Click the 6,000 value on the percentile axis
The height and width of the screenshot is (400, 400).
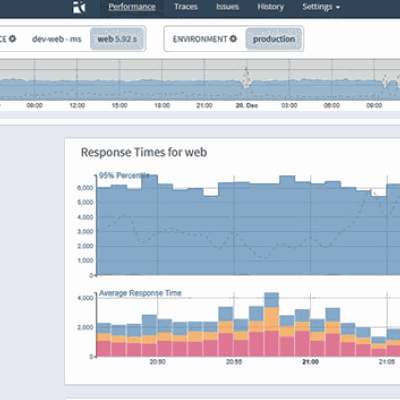click(85, 188)
